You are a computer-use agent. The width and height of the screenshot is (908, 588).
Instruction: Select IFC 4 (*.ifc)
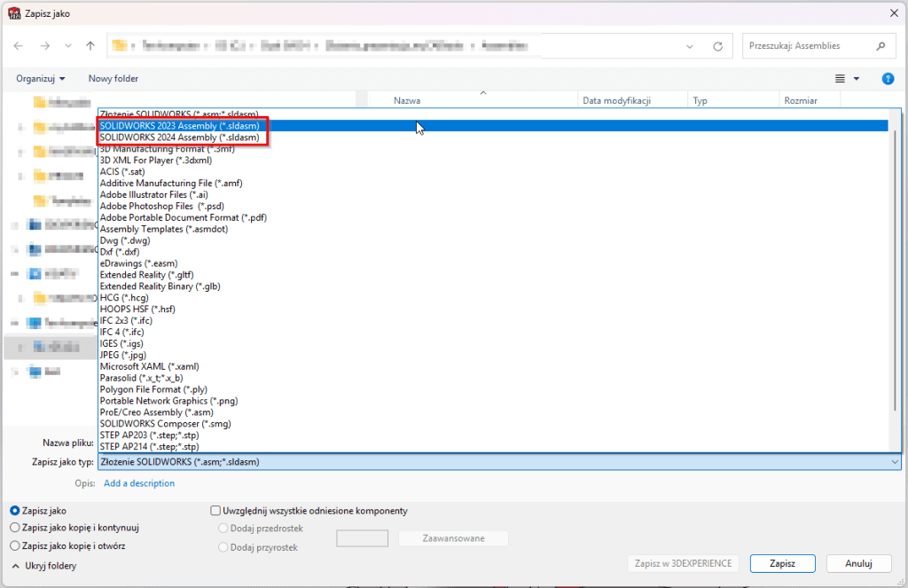[493, 332]
